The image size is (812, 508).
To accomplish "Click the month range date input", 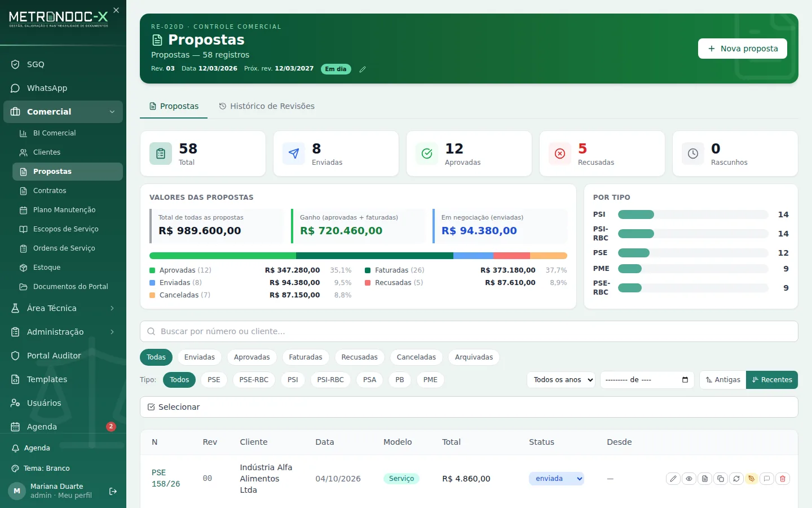I will [x=647, y=380].
